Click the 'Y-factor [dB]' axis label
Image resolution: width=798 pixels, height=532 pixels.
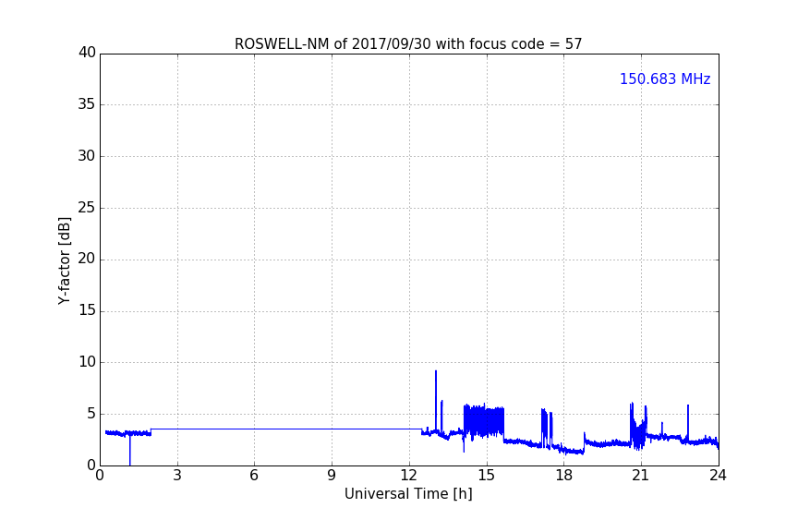click(x=65, y=260)
